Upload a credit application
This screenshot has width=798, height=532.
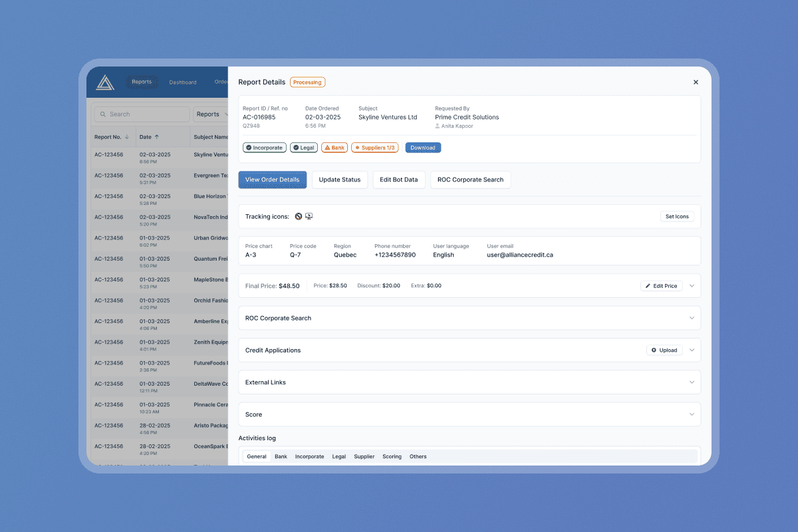664,350
